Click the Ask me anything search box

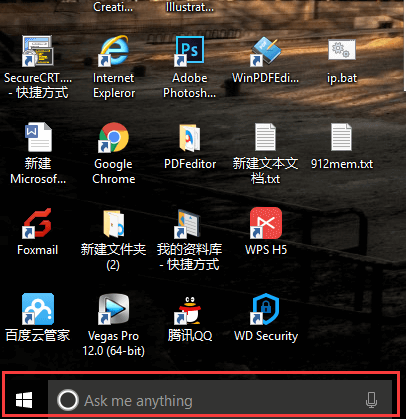(x=220, y=400)
